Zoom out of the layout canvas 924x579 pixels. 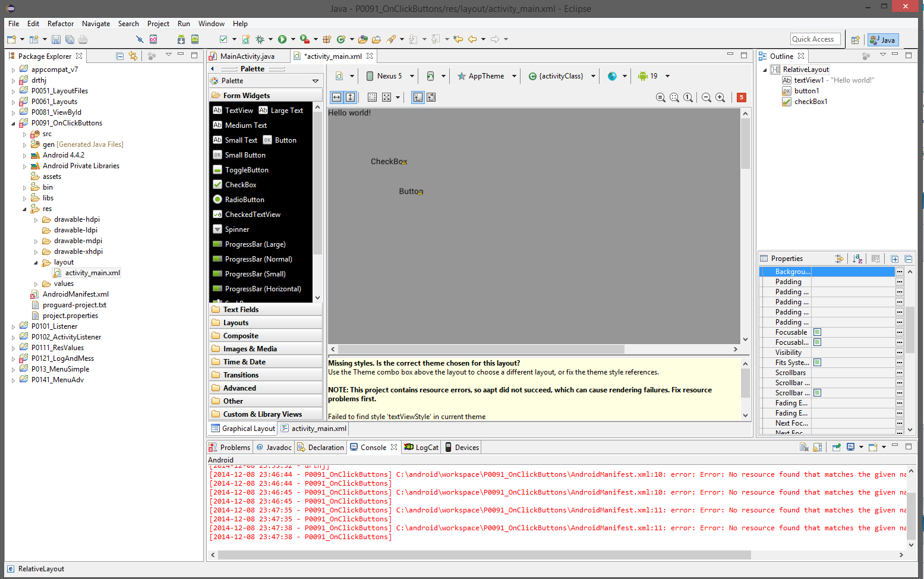[707, 97]
